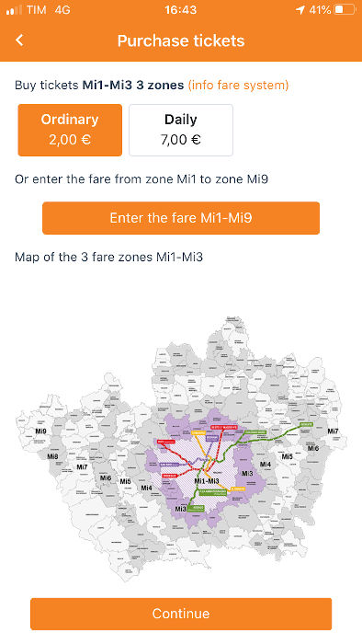
Task: Tap the Sesto red station marker
Action: [224, 427]
